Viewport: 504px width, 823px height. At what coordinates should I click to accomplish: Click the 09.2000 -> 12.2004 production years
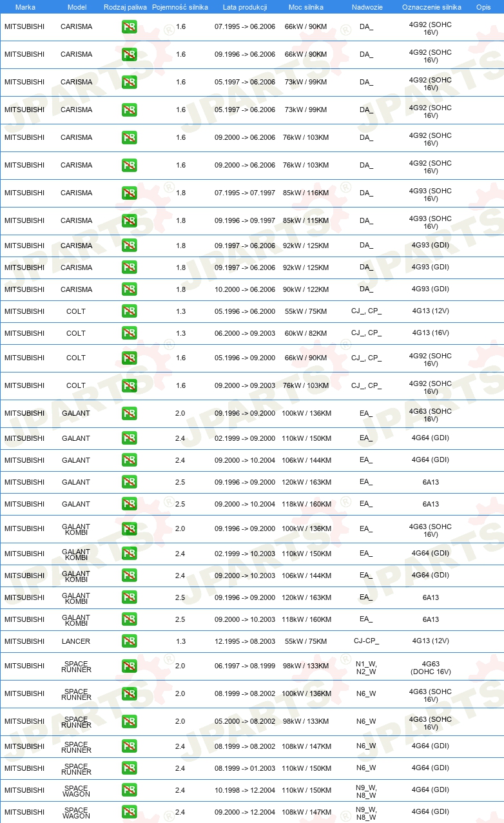(245, 811)
